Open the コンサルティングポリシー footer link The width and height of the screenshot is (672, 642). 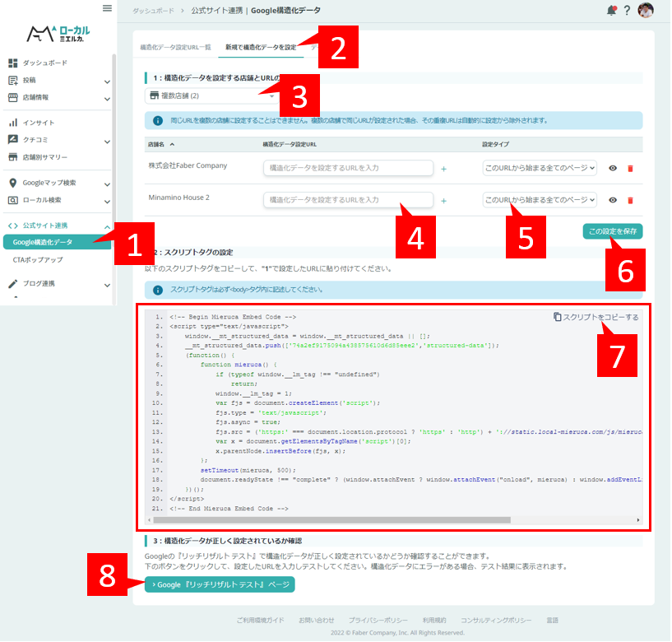pos(496,621)
